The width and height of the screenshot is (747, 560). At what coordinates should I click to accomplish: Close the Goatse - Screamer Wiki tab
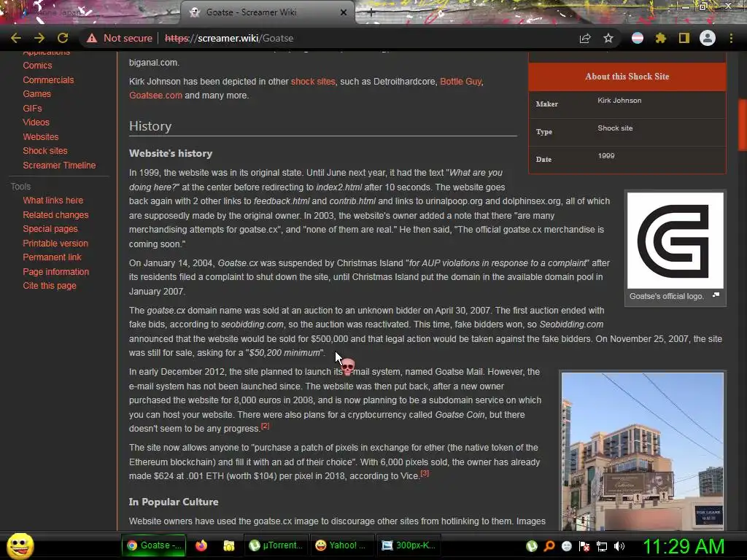click(x=344, y=12)
